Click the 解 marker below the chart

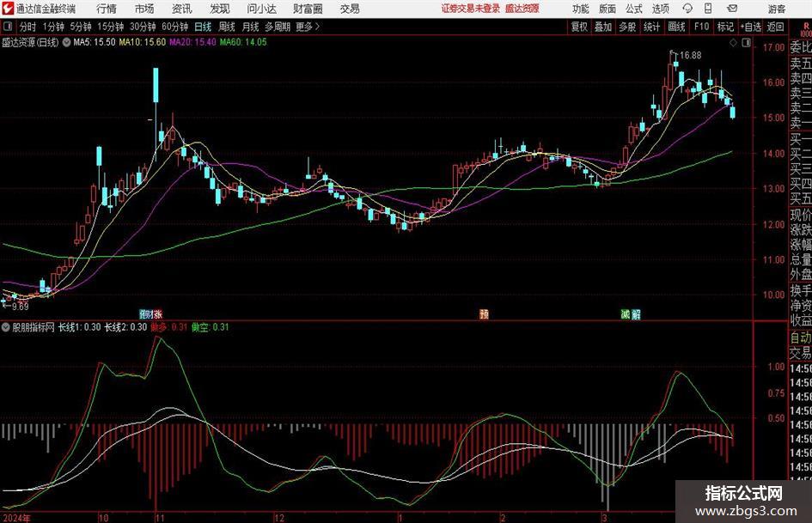pos(636,313)
